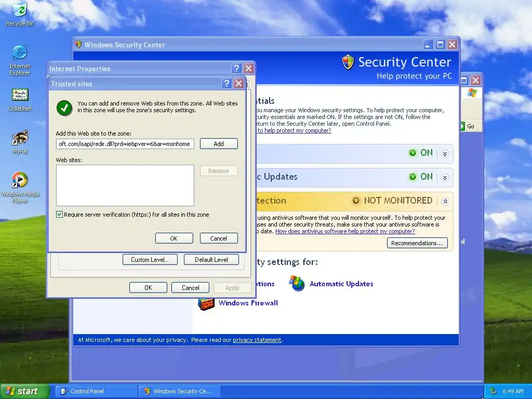The width and height of the screenshot is (532, 399).
Task: Click the Windows flag logo in Control Panel
Action: pyautogui.click(x=472, y=93)
